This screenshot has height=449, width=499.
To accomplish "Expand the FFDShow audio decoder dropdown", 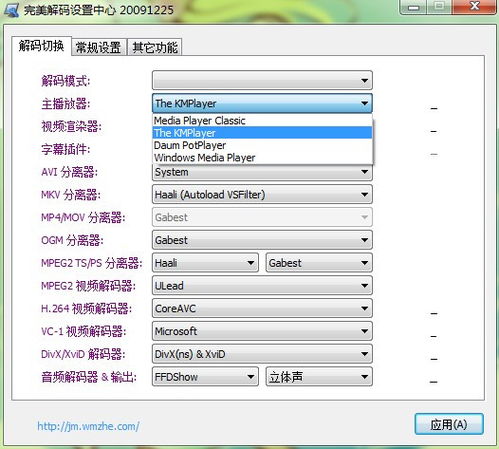I will pos(205,377).
